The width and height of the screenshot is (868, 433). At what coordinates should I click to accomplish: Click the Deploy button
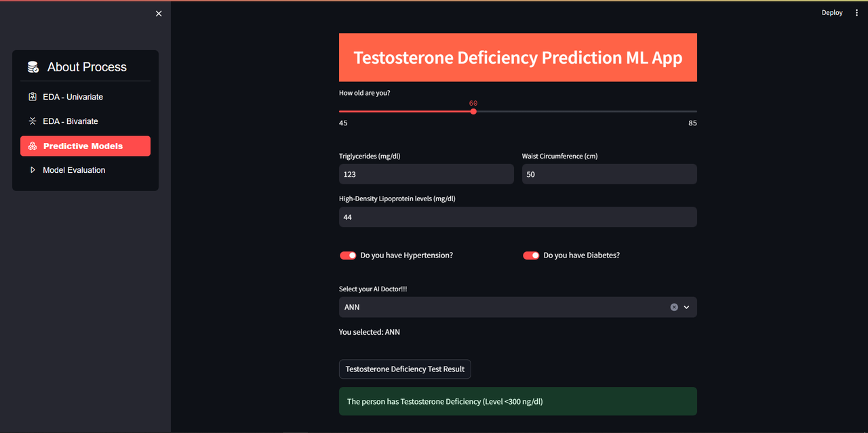tap(832, 13)
